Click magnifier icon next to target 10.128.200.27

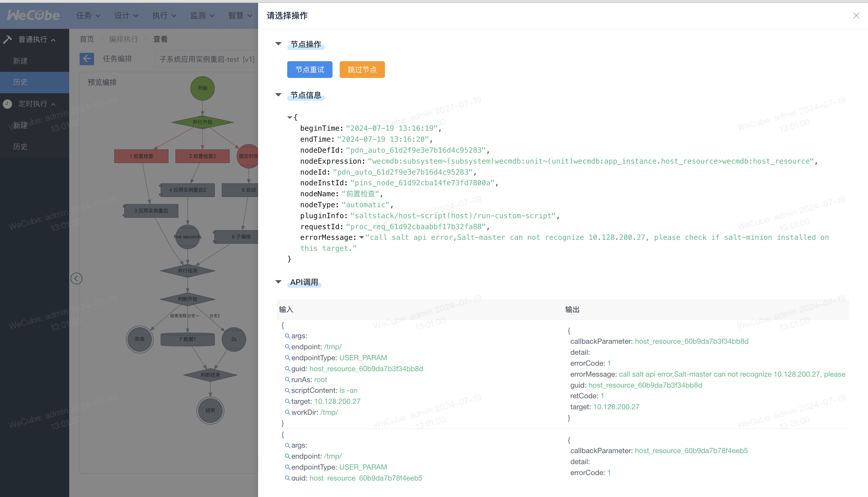coord(288,401)
